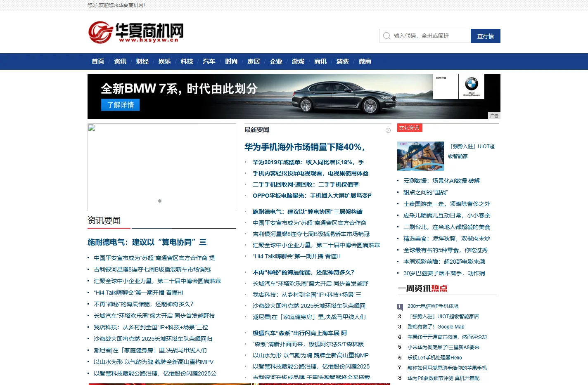Open 甜点之间的“国战” article
588x385 pixels.
click(x=425, y=192)
